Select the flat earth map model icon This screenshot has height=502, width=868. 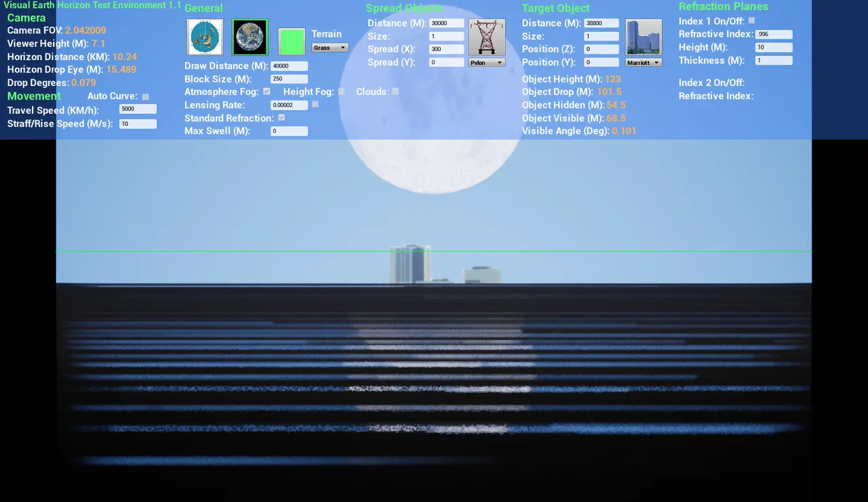pos(205,37)
